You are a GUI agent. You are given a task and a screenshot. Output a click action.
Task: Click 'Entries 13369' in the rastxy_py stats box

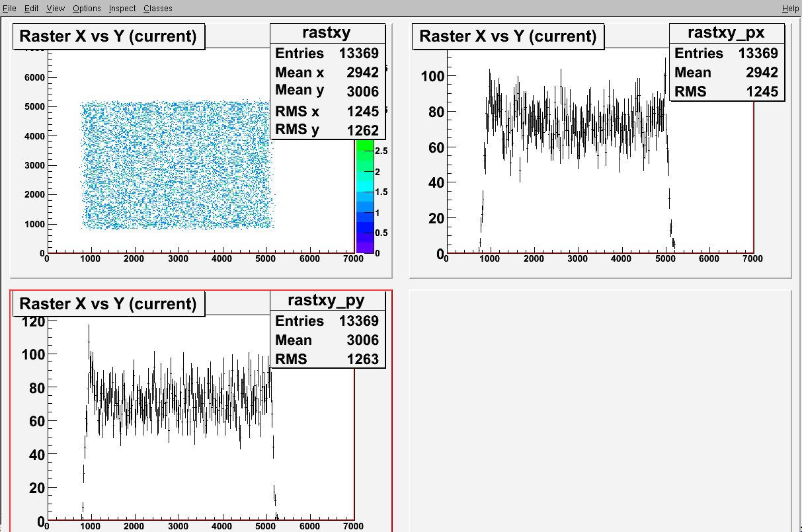click(327, 321)
